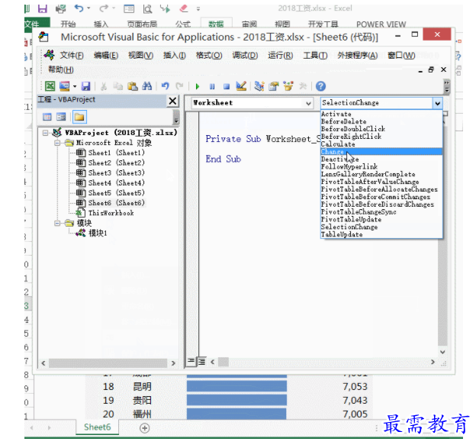Open the 运行(R) menu
This screenshot has width=476, height=448.
pos(281,55)
